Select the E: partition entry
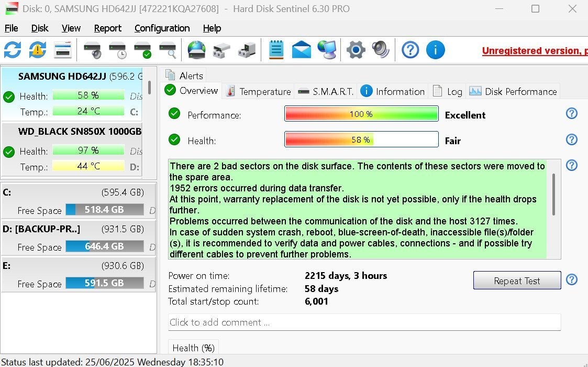This screenshot has width=588, height=367. click(x=79, y=274)
